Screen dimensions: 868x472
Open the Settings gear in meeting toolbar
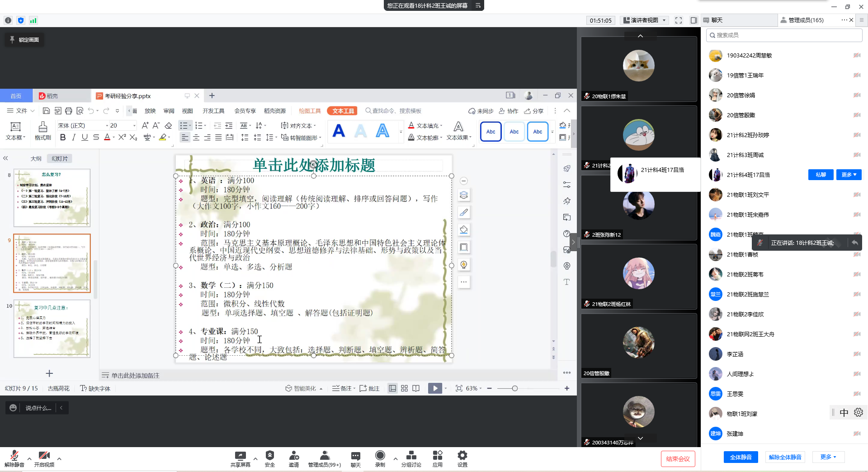click(462, 456)
